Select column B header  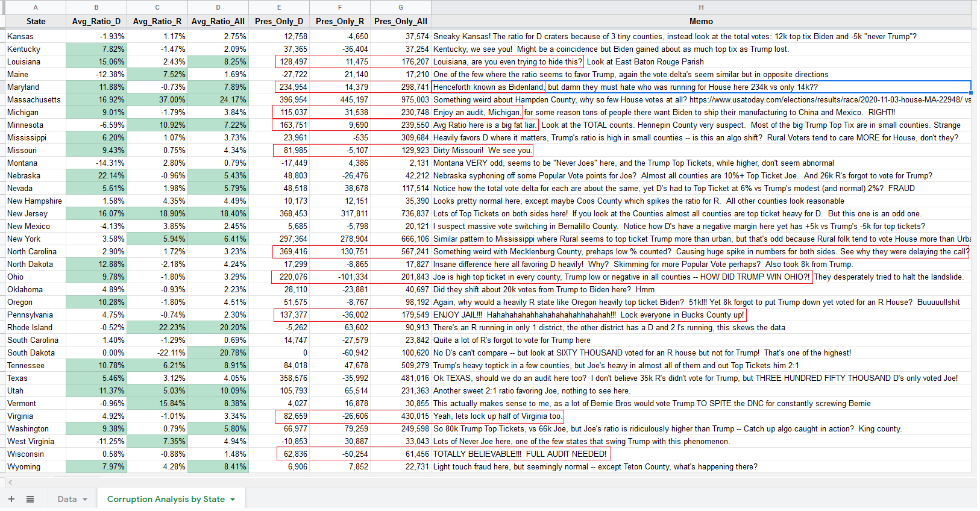pos(96,7)
